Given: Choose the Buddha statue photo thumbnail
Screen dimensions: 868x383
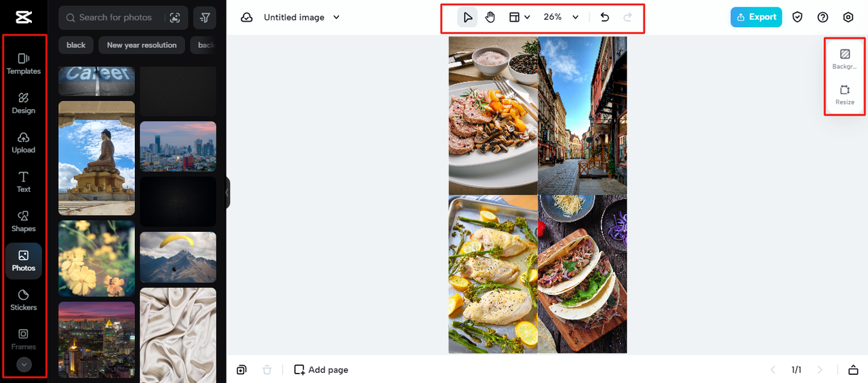Looking at the screenshot, I should (97, 158).
